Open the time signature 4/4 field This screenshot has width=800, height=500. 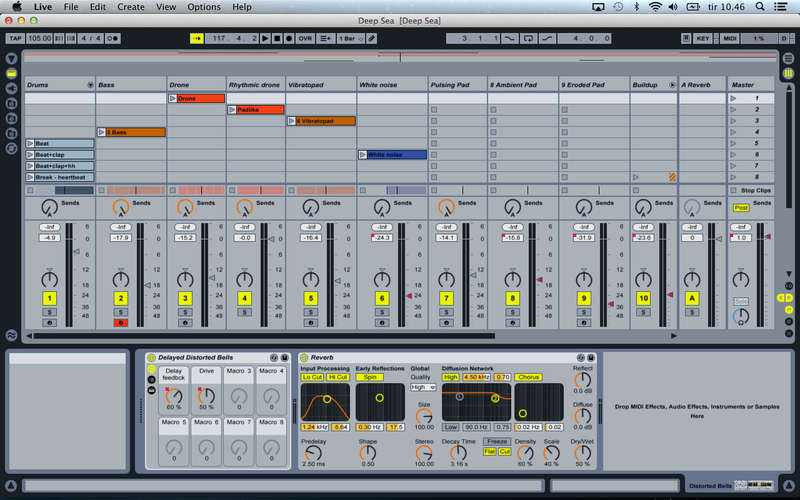tap(91, 38)
